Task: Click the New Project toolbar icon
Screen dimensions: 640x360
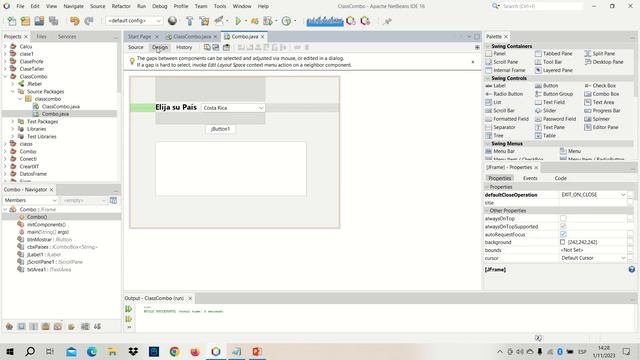Action: pos(25,21)
